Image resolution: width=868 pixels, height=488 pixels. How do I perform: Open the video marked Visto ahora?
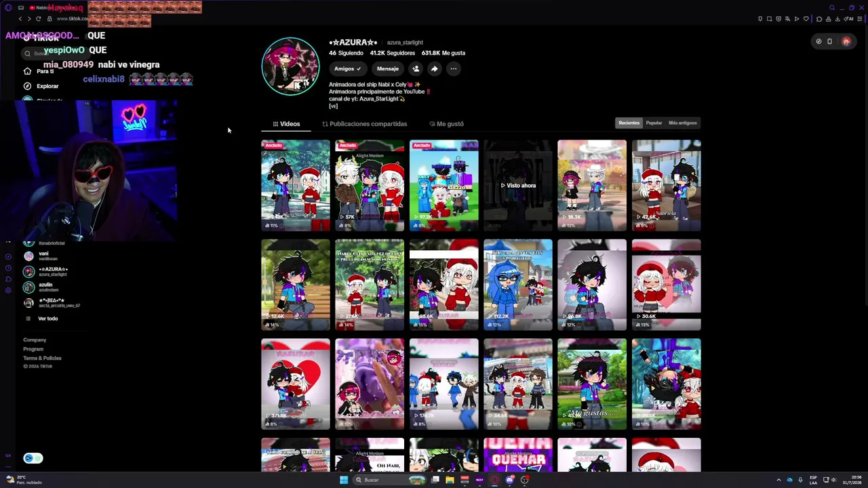[518, 185]
